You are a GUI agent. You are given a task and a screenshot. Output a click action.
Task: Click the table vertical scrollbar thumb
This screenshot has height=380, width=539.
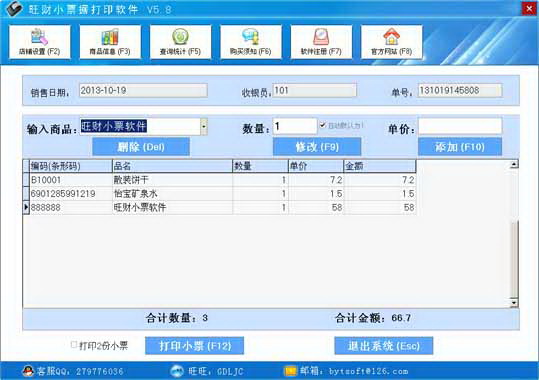click(x=514, y=260)
